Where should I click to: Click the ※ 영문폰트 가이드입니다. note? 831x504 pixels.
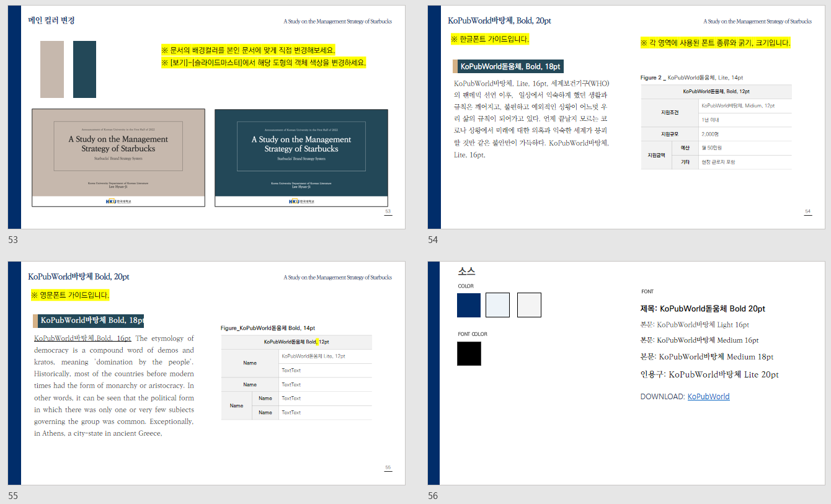[70, 295]
